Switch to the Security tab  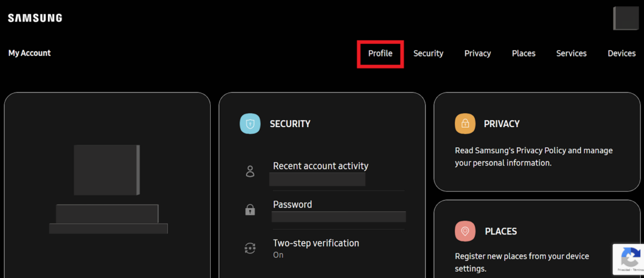[x=428, y=53]
